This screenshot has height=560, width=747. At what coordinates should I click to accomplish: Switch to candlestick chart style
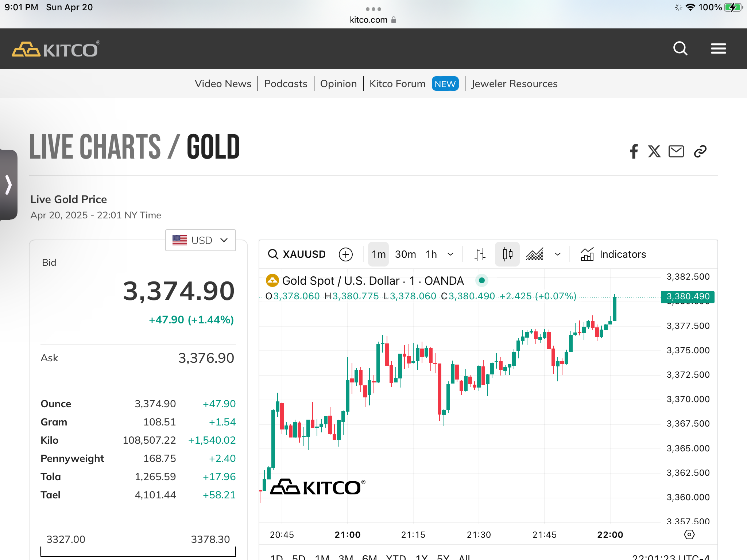pos(507,254)
